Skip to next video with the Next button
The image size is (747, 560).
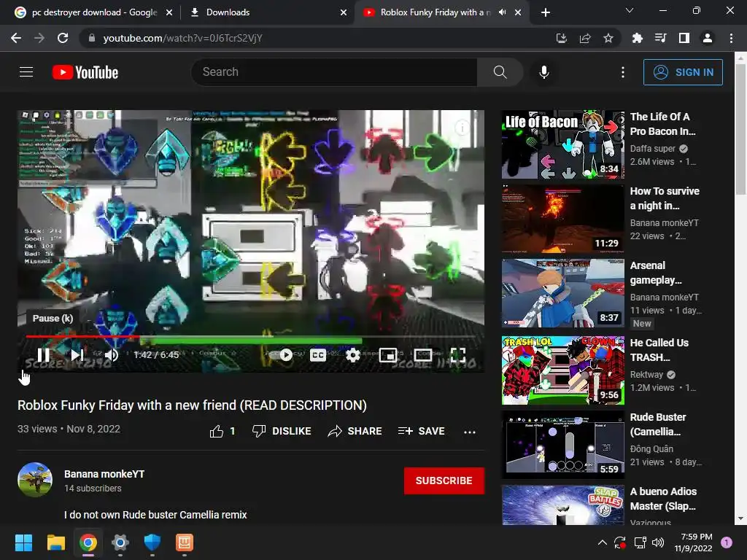click(77, 355)
